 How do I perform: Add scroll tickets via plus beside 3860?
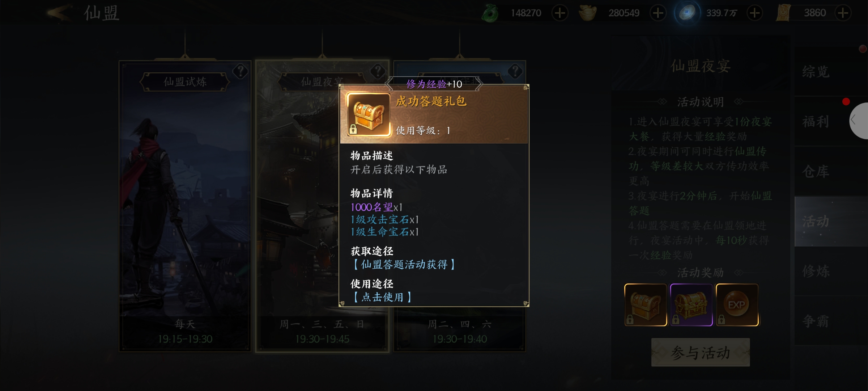843,13
